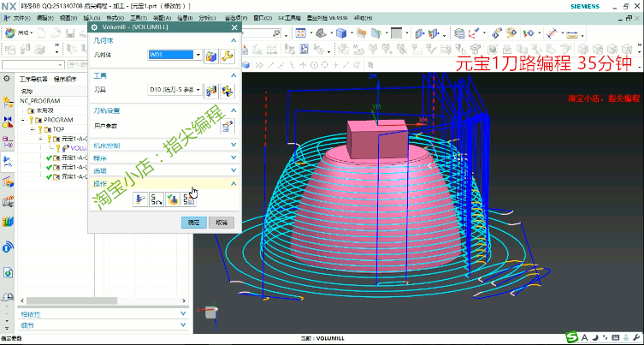Click the Generate tool path icon
Viewport: 644px width, 345px height.
pyautogui.click(x=139, y=200)
